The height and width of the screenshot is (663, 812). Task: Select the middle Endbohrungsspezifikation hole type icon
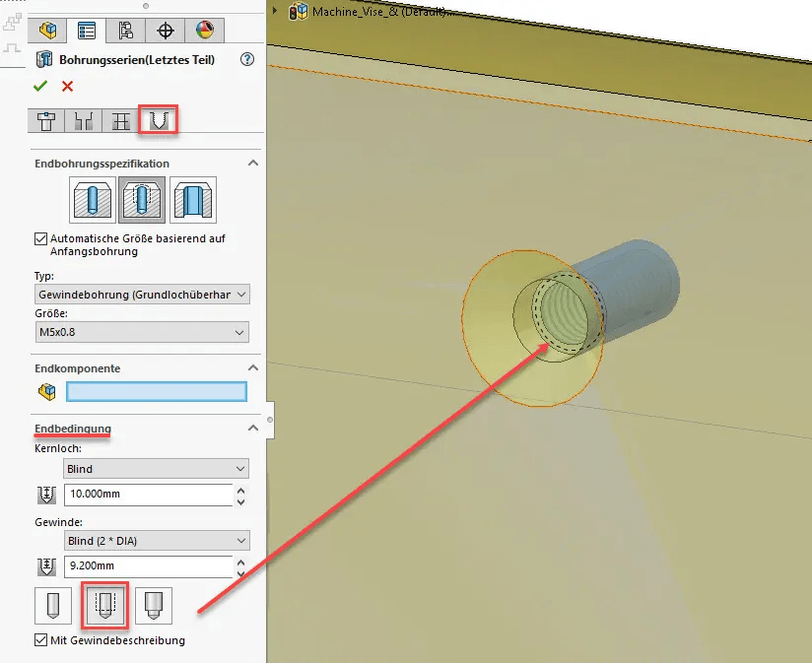coord(142,199)
